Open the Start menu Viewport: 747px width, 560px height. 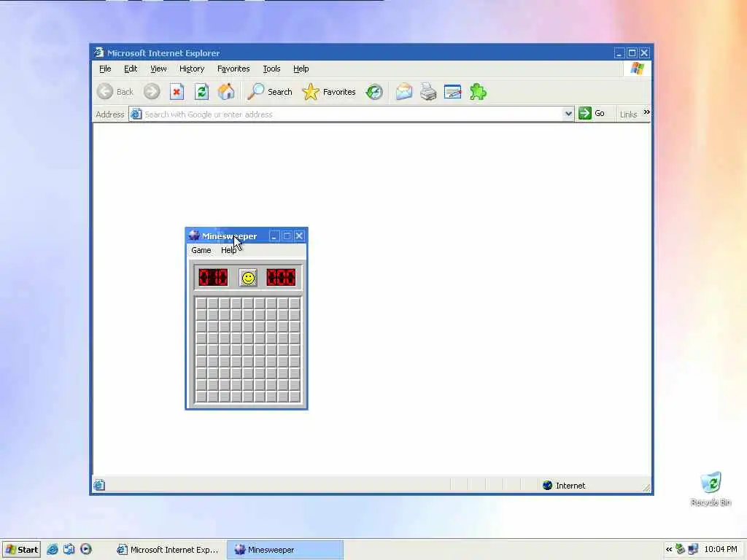pyautogui.click(x=21, y=550)
